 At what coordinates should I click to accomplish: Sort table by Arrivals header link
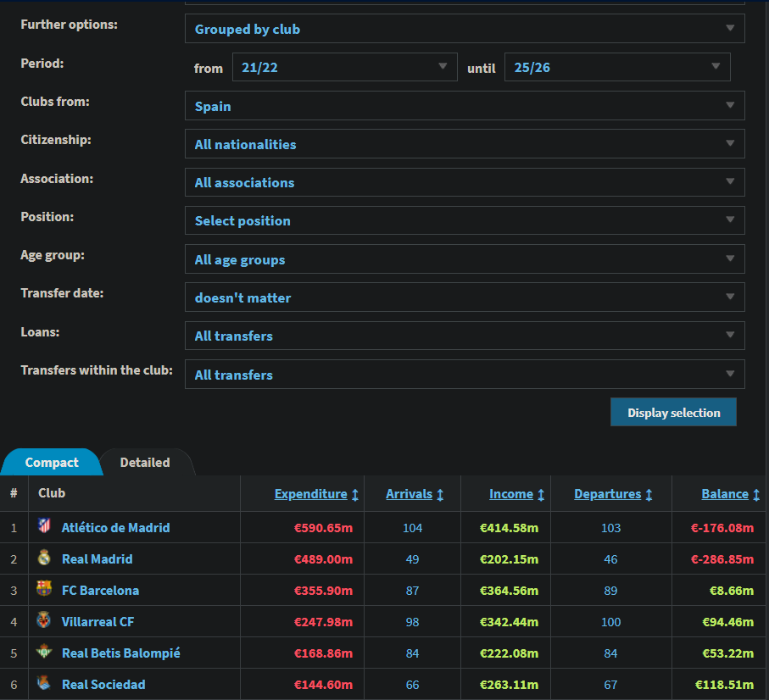pyautogui.click(x=409, y=494)
